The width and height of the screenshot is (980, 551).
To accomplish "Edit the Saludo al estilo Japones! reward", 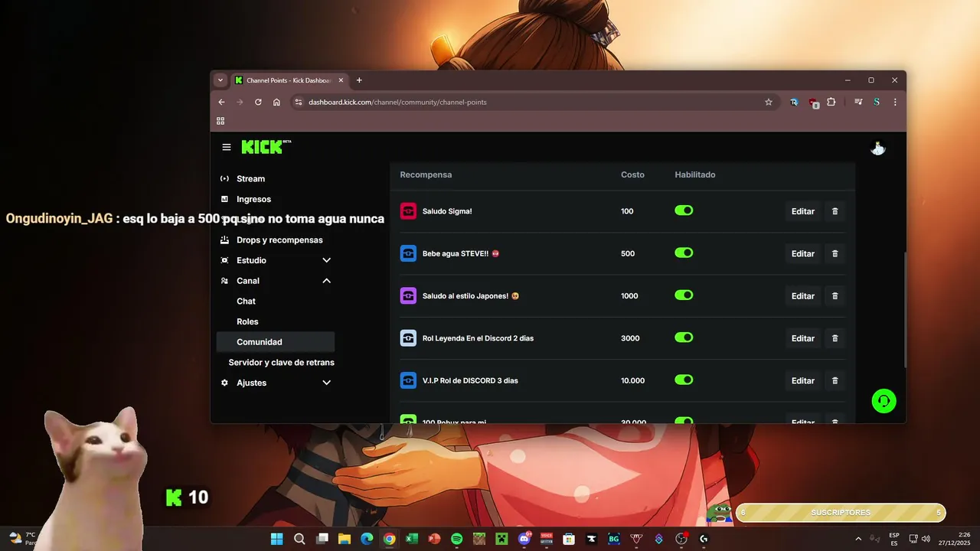I will click(802, 296).
